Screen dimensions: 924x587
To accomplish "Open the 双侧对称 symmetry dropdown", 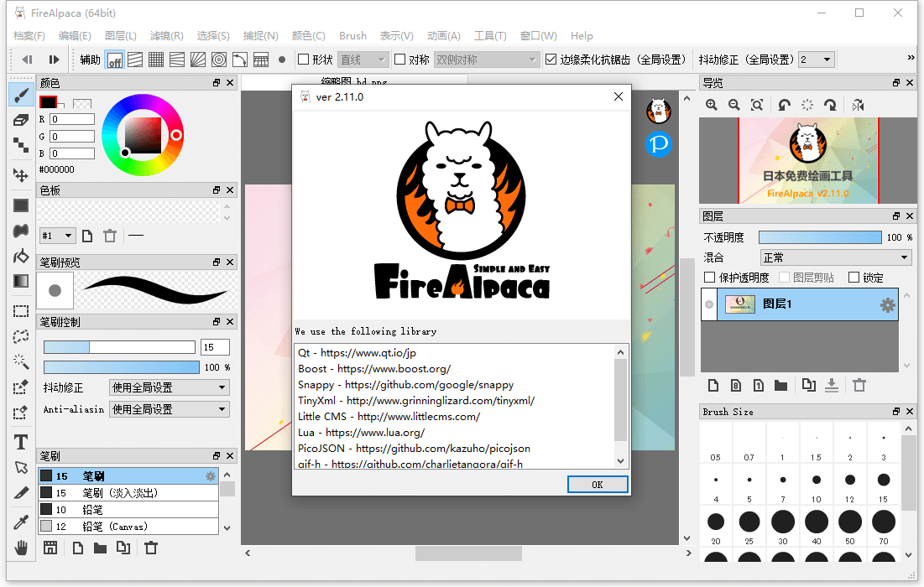I will (x=487, y=60).
